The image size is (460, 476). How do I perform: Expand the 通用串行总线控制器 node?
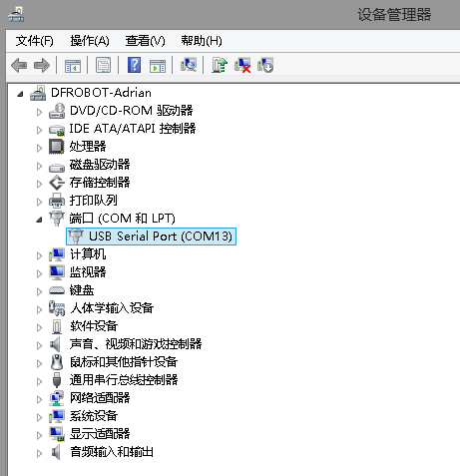pos(39,381)
